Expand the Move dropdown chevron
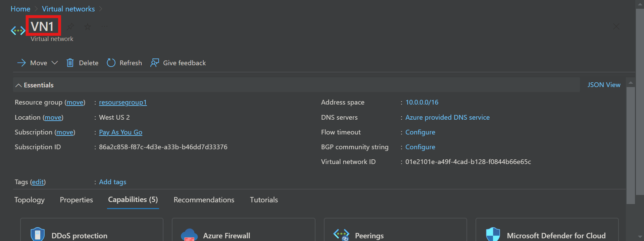 (x=55, y=63)
